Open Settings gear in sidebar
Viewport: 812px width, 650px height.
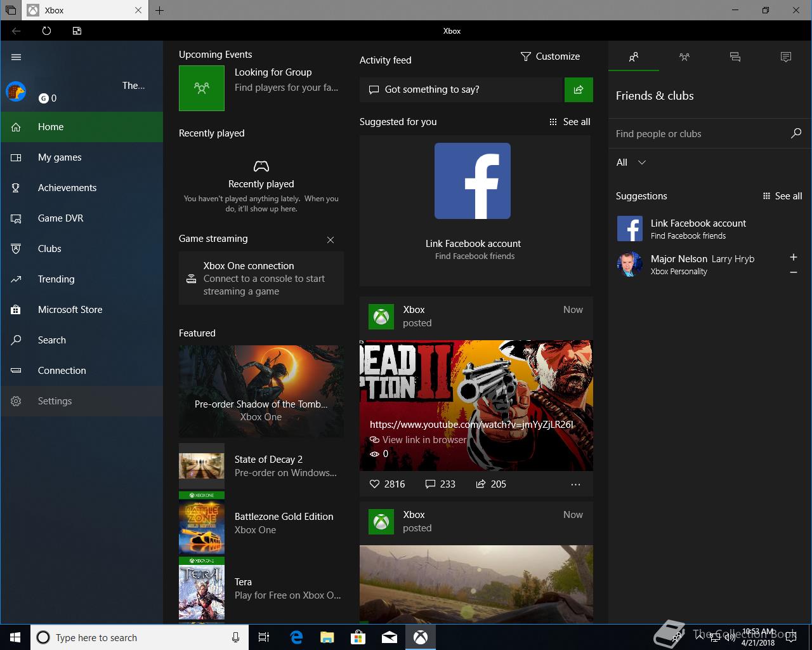[x=81, y=401]
